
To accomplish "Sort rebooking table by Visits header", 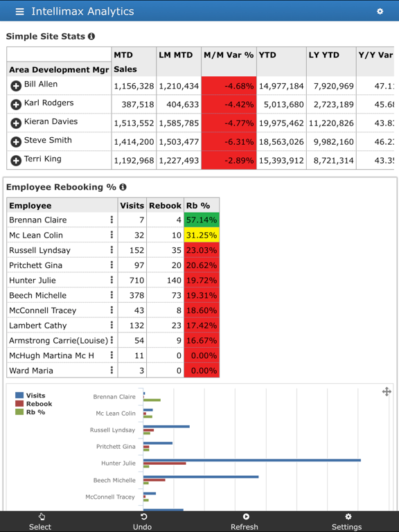I will click(x=132, y=205).
